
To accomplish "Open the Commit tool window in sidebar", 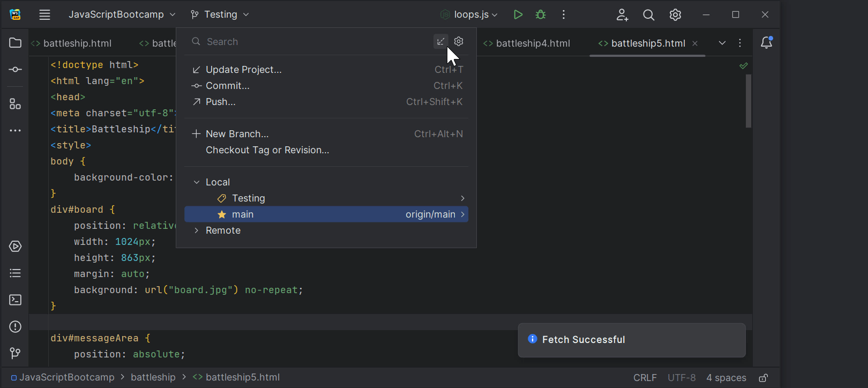I will [15, 70].
